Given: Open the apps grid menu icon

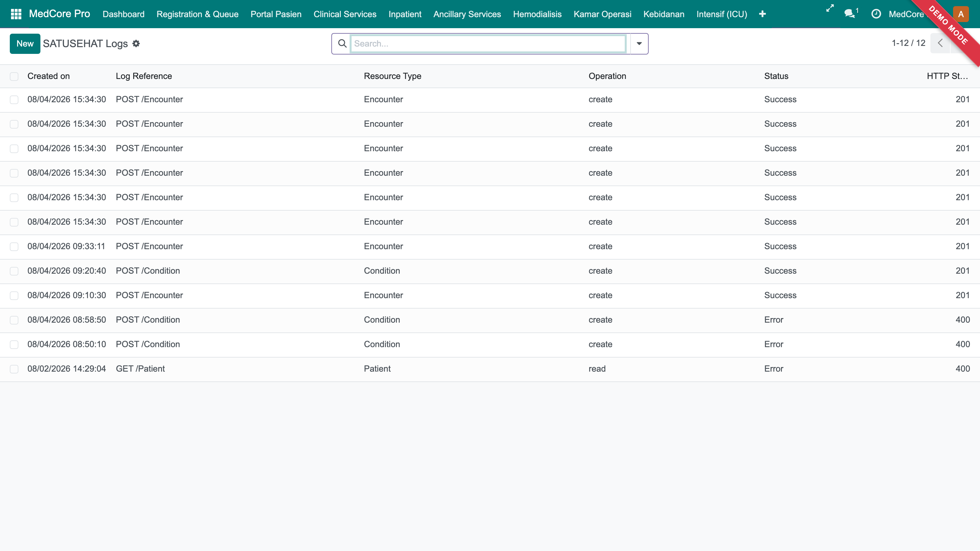Looking at the screenshot, I should tap(16, 14).
